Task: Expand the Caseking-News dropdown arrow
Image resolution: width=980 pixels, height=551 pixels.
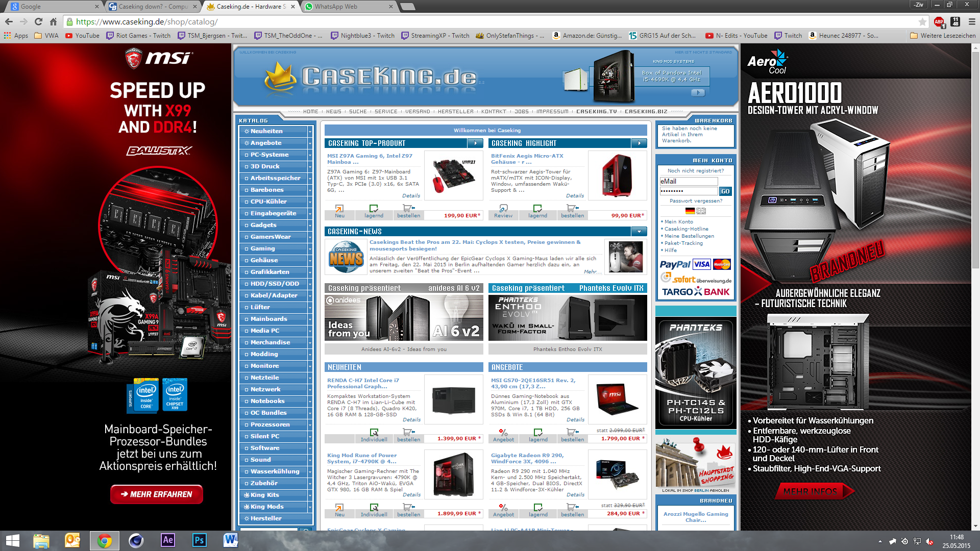Action: click(x=639, y=232)
